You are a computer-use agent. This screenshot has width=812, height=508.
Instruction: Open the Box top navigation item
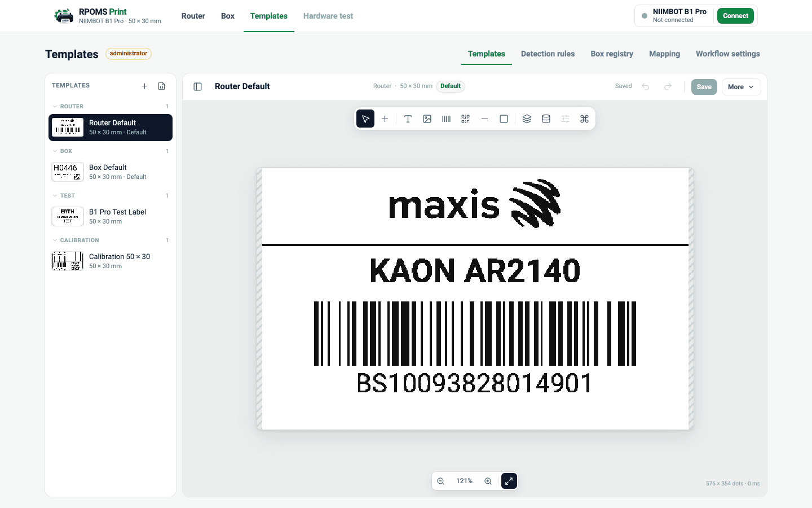pos(228,16)
